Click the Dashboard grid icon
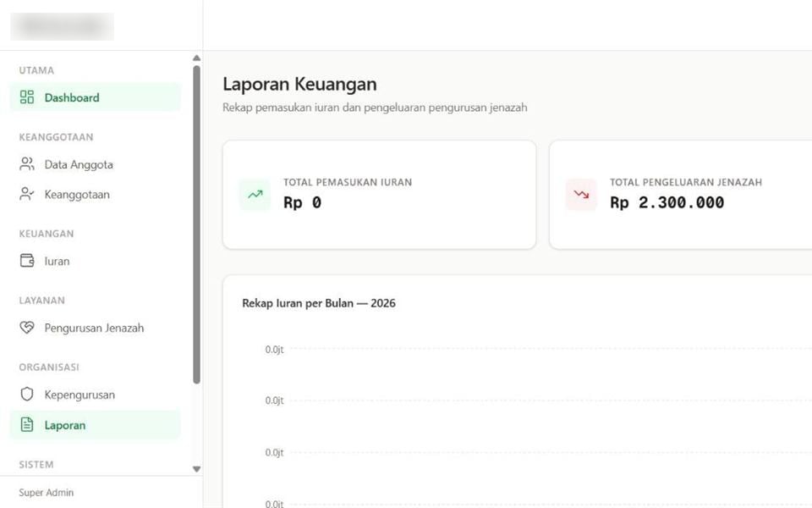Image resolution: width=812 pixels, height=508 pixels. click(27, 97)
